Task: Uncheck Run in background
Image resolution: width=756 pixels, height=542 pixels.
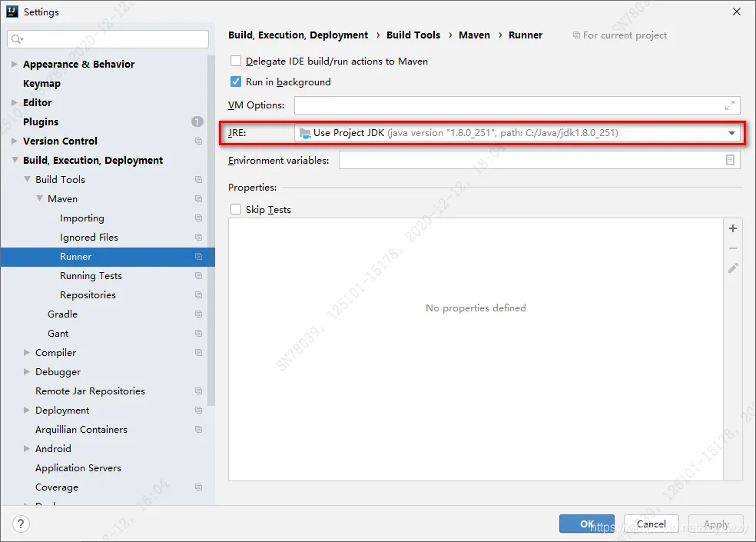Action: pyautogui.click(x=236, y=81)
